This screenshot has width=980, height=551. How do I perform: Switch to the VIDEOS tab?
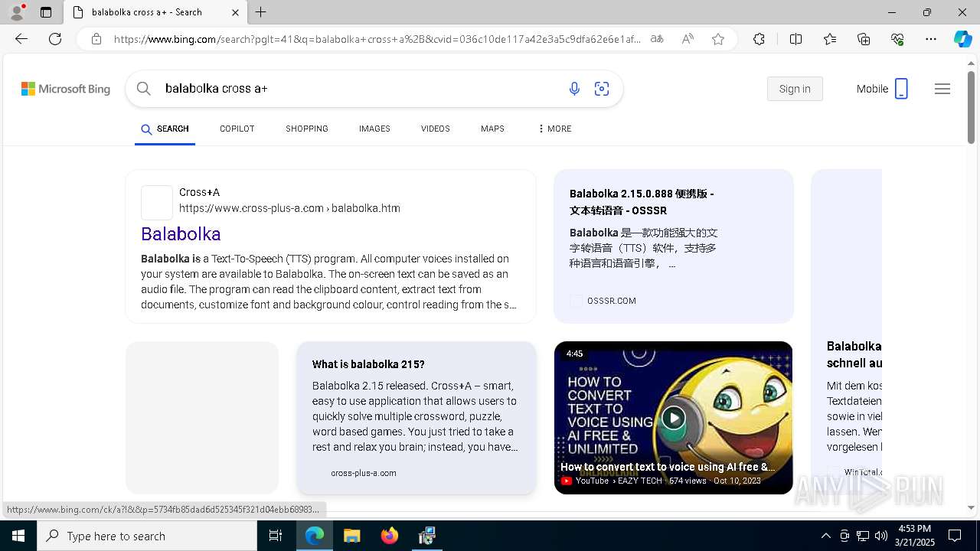point(435,129)
